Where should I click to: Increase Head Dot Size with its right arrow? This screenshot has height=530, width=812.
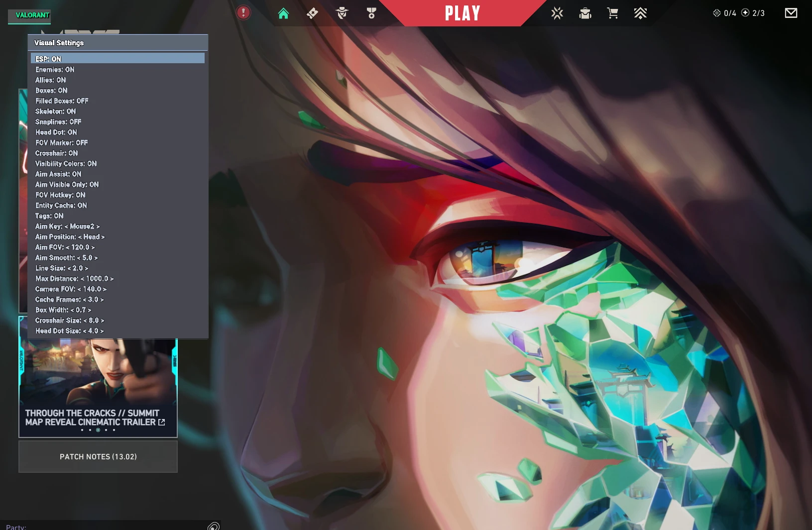102,331
